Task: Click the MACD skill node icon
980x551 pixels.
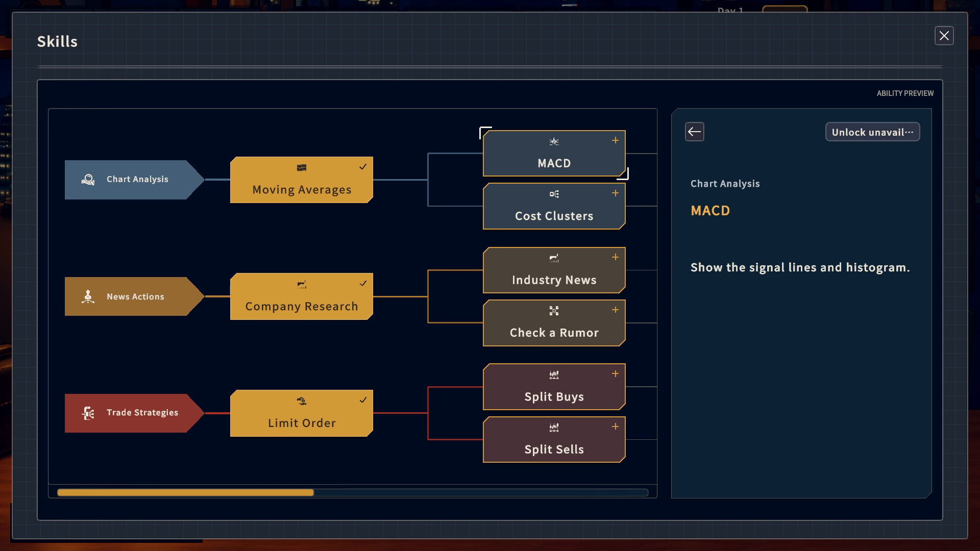Action: pyautogui.click(x=554, y=142)
